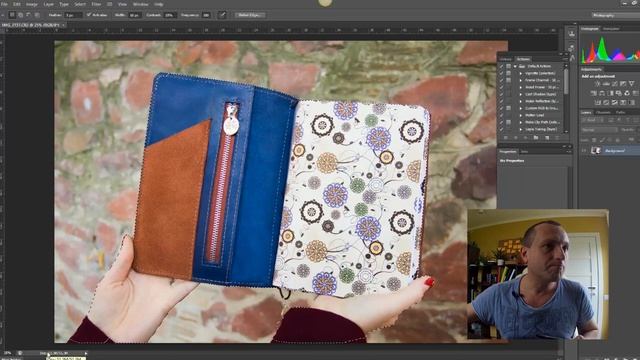Select the New selection mode icon
The width and height of the screenshot is (640, 360).
[x=12, y=15]
